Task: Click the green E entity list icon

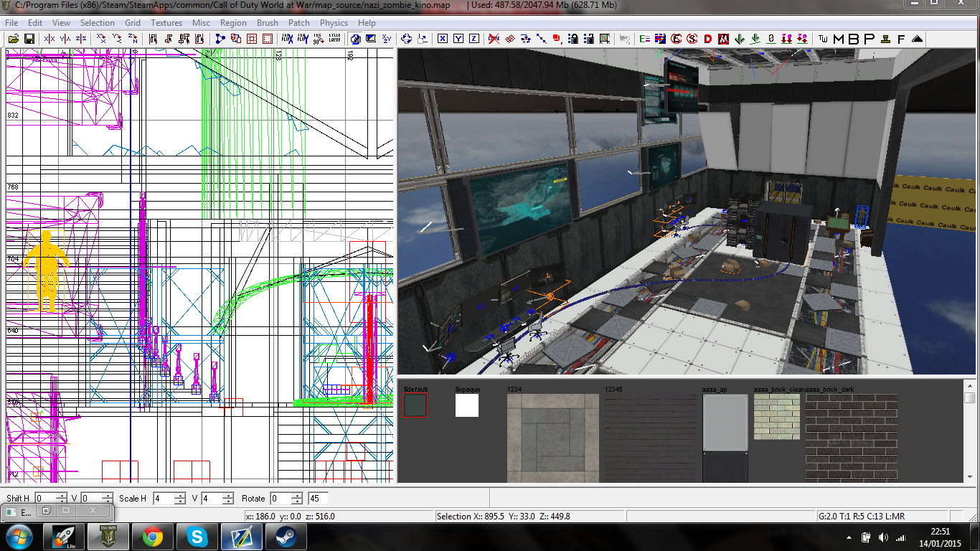Action: tap(644, 39)
